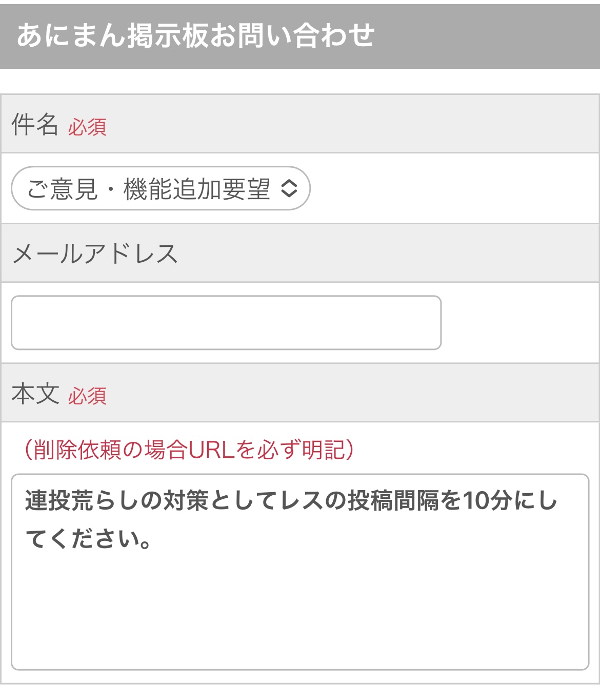The image size is (600, 700).
Task: Focus the メールアドレス input field
Action: 226,323
